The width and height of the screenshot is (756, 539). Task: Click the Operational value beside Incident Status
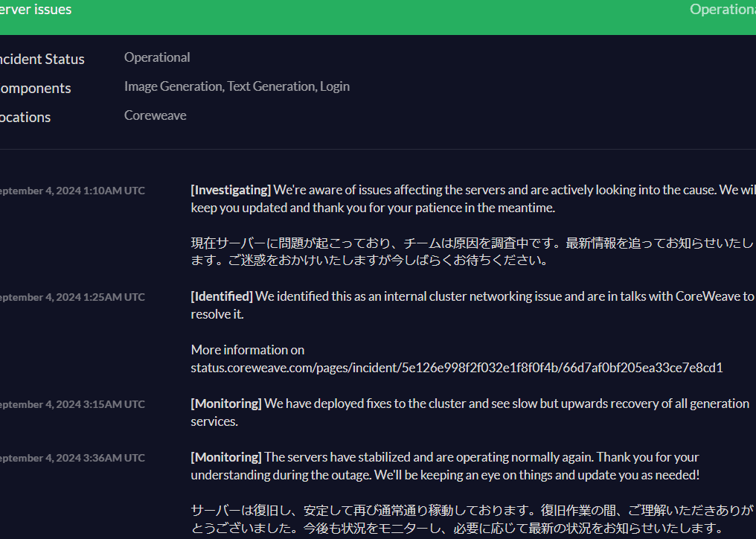tap(157, 57)
